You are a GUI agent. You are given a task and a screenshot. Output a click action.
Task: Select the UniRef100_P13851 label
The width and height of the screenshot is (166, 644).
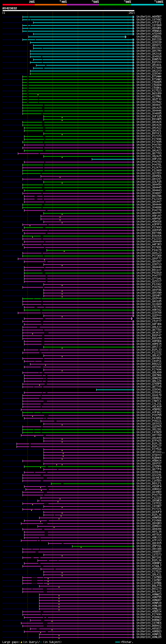pyautogui.click(x=149, y=418)
